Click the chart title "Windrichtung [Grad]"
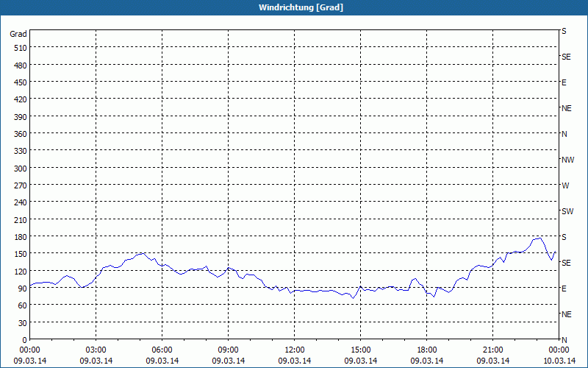Screen dimensions: 588x368 coord(301,7)
